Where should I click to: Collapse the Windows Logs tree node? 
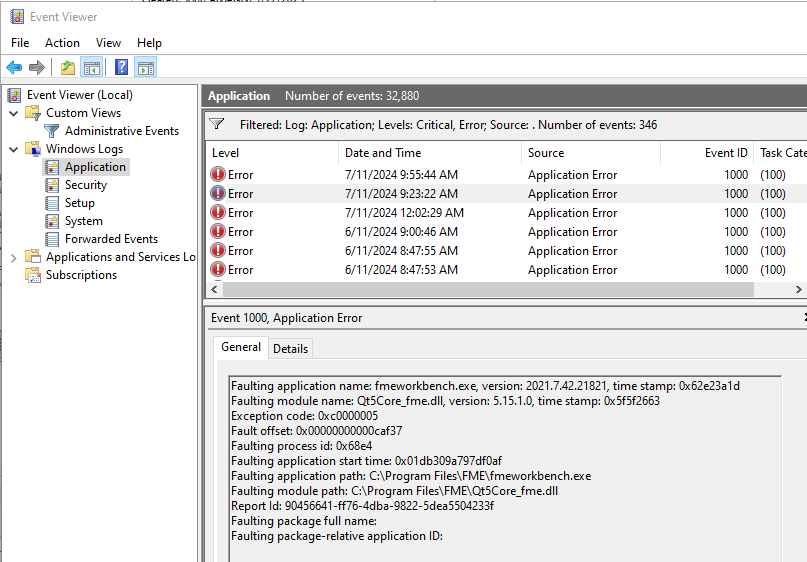coord(14,149)
